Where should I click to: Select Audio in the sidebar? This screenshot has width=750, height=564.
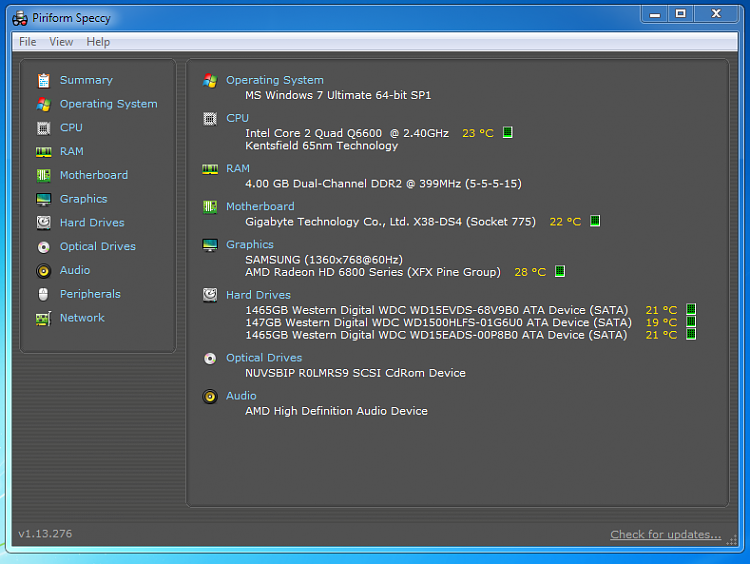tap(75, 270)
